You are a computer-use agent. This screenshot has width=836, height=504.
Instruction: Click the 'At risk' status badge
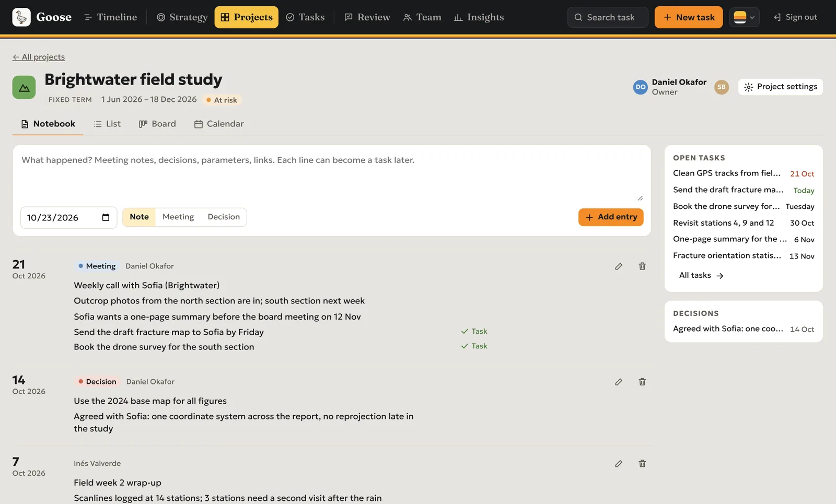(x=222, y=100)
